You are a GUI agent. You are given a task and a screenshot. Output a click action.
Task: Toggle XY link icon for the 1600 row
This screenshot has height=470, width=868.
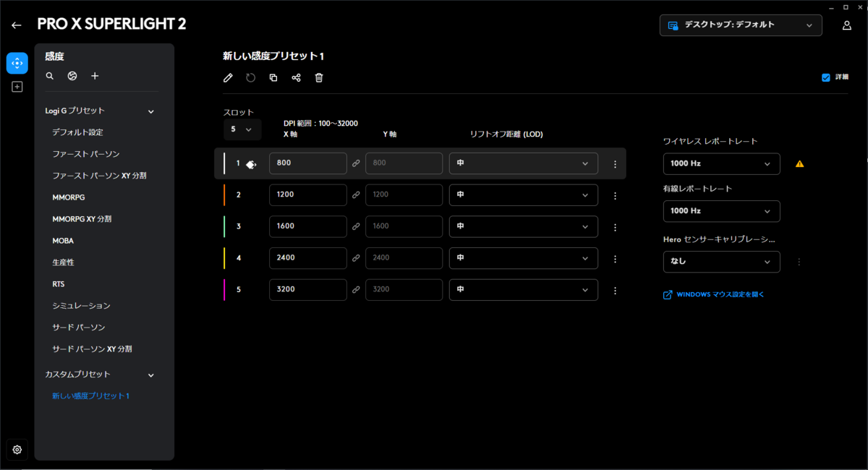coord(356,226)
